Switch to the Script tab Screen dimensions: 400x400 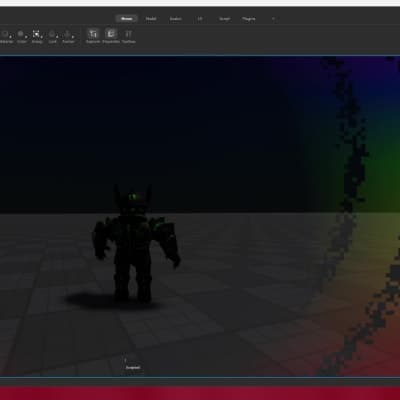(224, 19)
